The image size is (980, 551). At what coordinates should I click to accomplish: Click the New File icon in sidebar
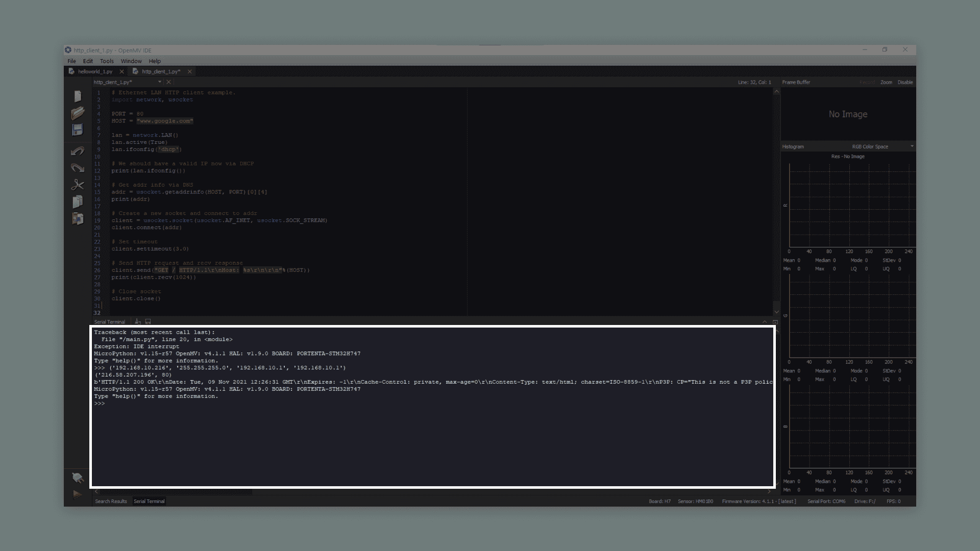(x=78, y=96)
